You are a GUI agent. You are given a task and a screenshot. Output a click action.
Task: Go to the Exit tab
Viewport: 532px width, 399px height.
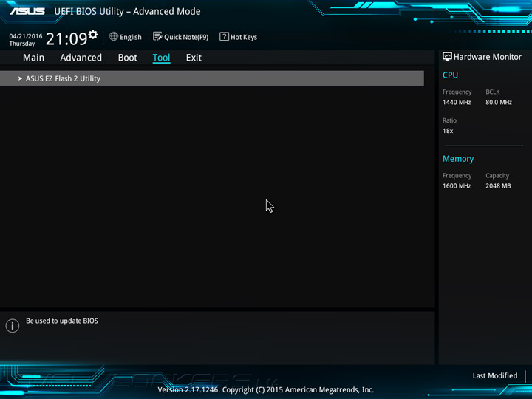194,58
